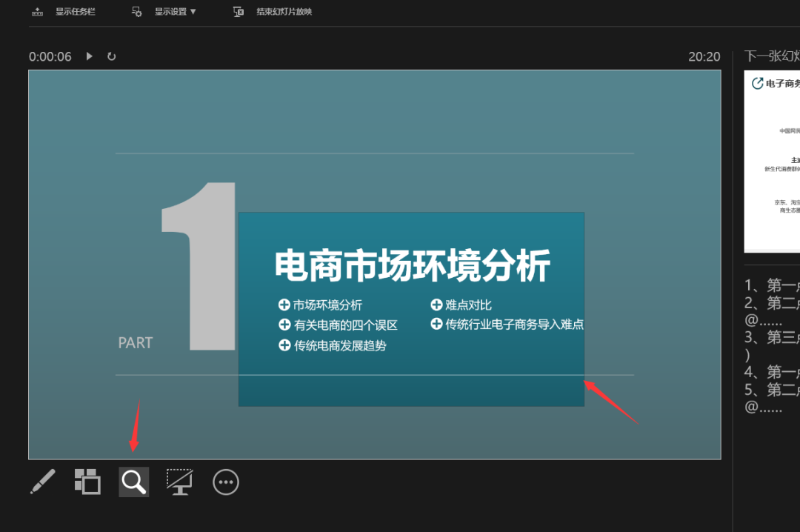Image resolution: width=800 pixels, height=532 pixels.
Task: Click the 显示任务栏 text label
Action: click(x=76, y=12)
